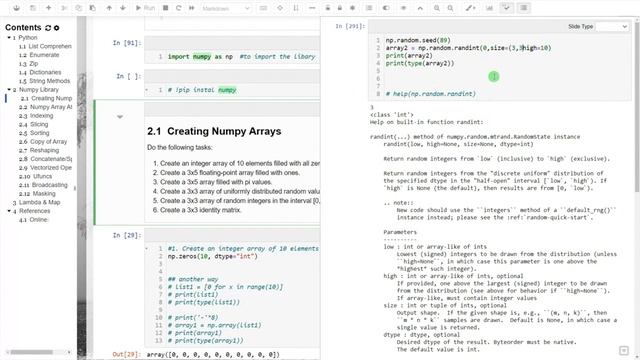640x360 pixels.
Task: Insert a new cell with plus icon
Action: [48, 8]
